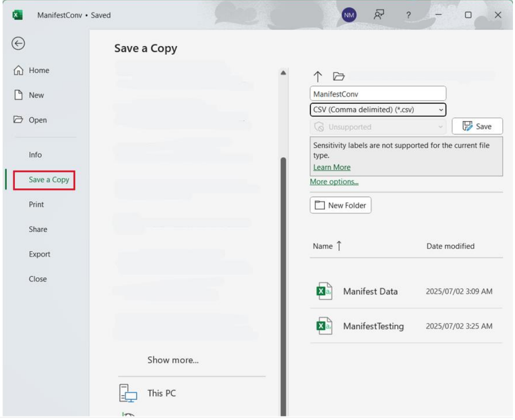The image size is (515, 420).
Task: Open the Print page
Action: tap(36, 204)
